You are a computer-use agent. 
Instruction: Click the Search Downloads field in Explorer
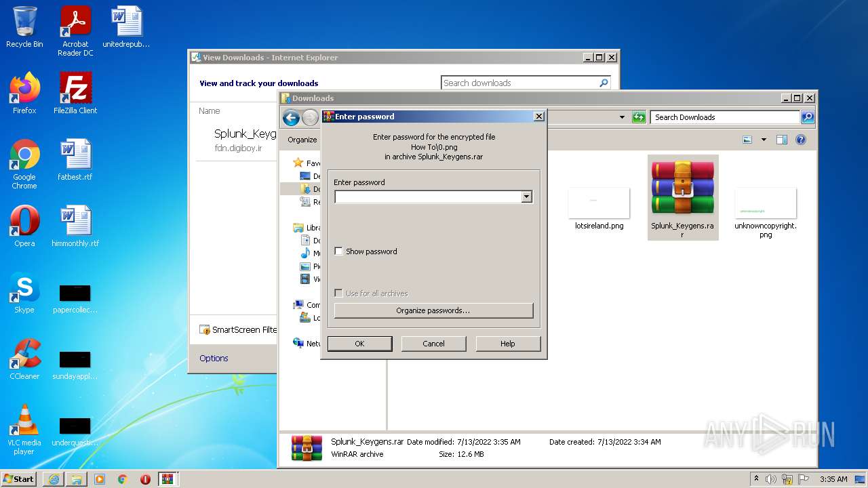click(725, 117)
